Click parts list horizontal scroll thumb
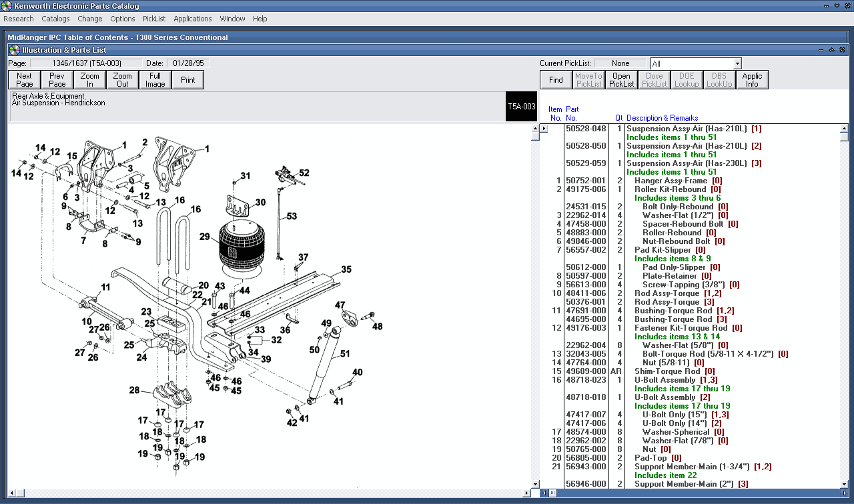Screen dimensions: 854x504 pyautogui.click(x=552, y=493)
